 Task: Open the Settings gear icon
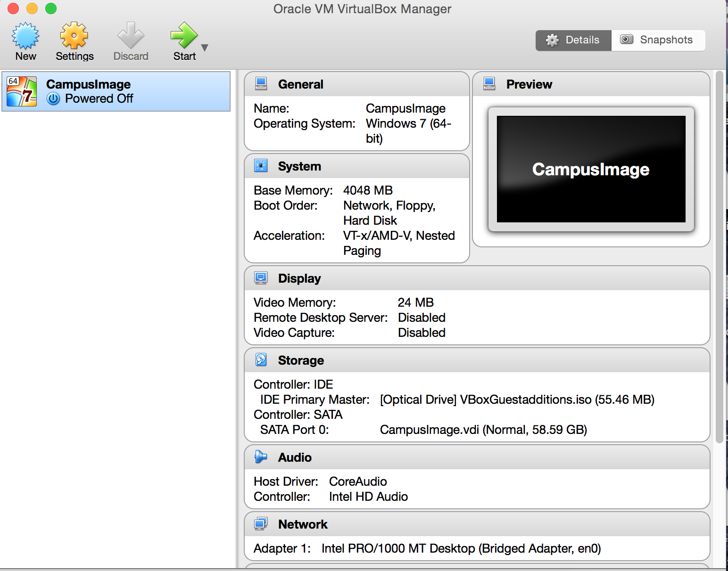pyautogui.click(x=74, y=37)
